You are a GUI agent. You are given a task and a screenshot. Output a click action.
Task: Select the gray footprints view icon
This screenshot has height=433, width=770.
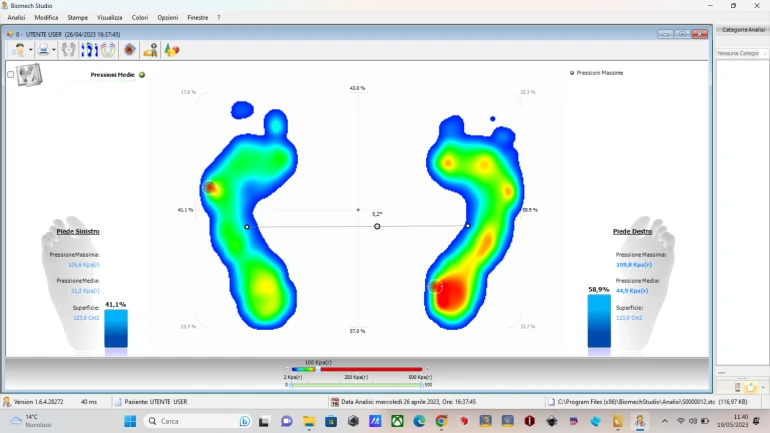click(x=68, y=49)
